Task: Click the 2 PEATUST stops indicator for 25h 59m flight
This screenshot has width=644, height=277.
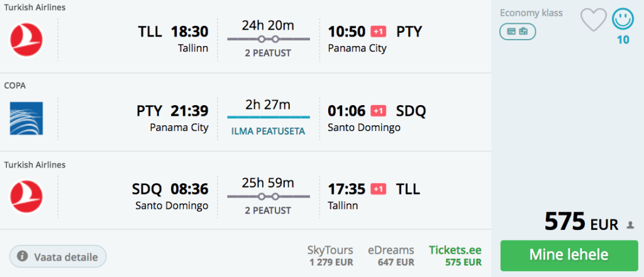Action: point(268,210)
